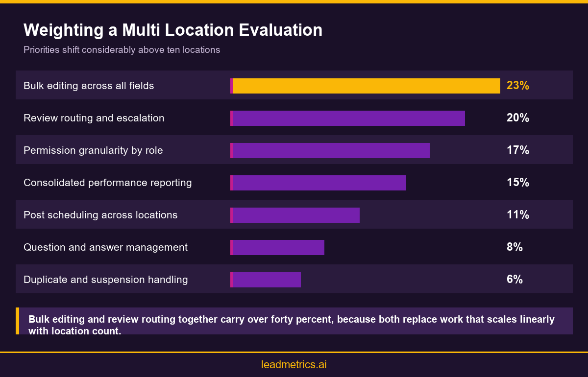Select "Question and answer management" label

point(105,247)
